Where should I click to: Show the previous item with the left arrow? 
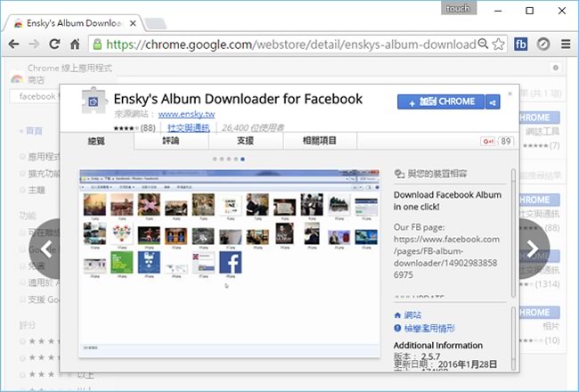[x=45, y=249]
